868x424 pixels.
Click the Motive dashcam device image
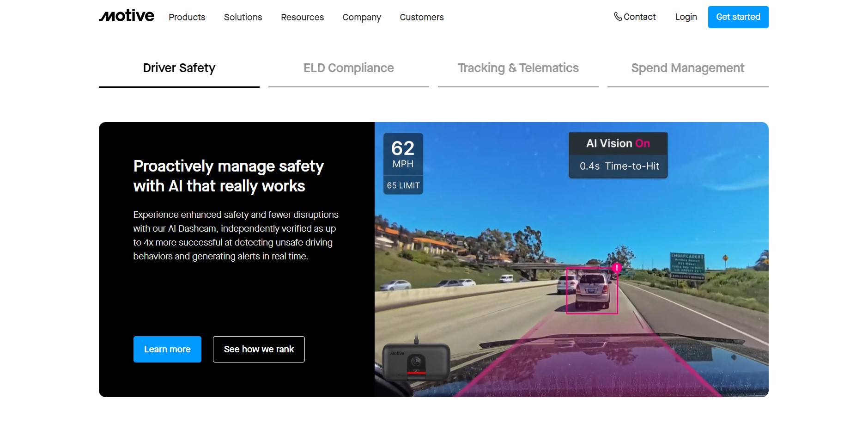coord(416,362)
